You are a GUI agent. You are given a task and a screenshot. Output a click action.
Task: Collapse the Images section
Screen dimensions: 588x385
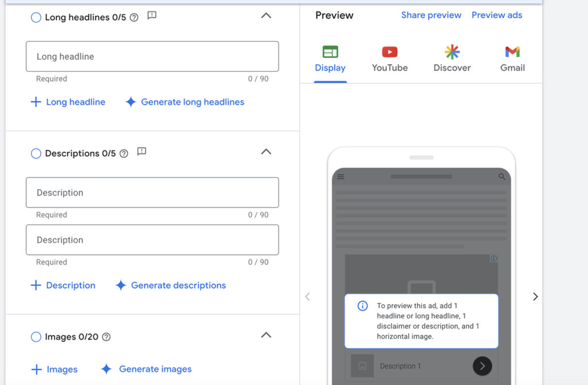point(266,335)
